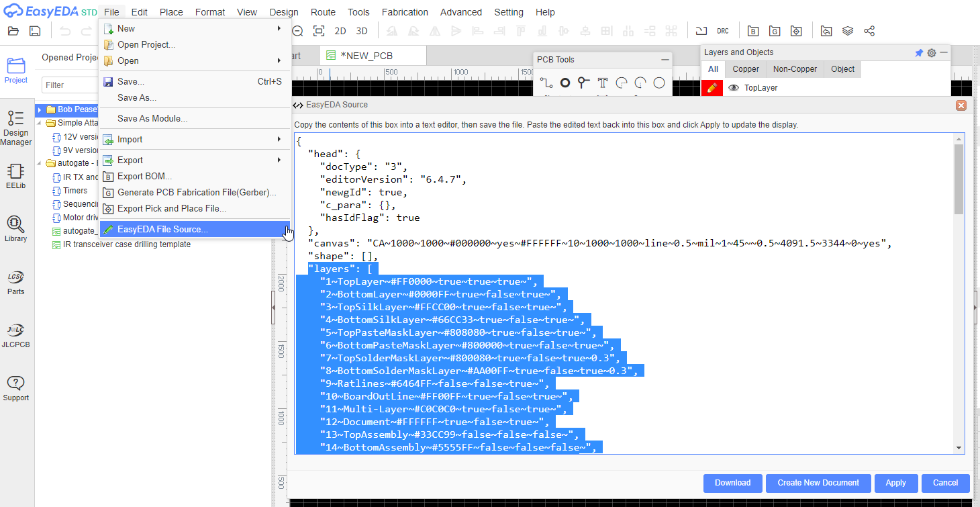
Task: Open the Design Manager panel
Action: [16, 128]
